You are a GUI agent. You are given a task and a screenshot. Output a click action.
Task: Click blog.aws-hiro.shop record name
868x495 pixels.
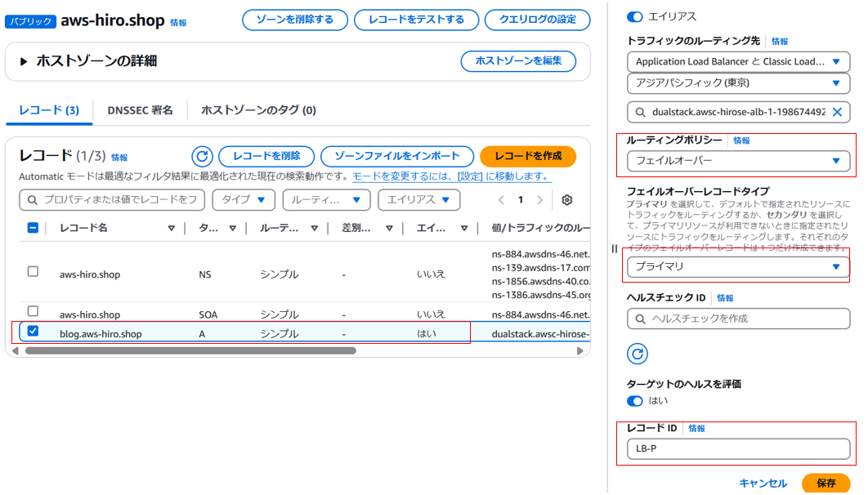tap(101, 334)
